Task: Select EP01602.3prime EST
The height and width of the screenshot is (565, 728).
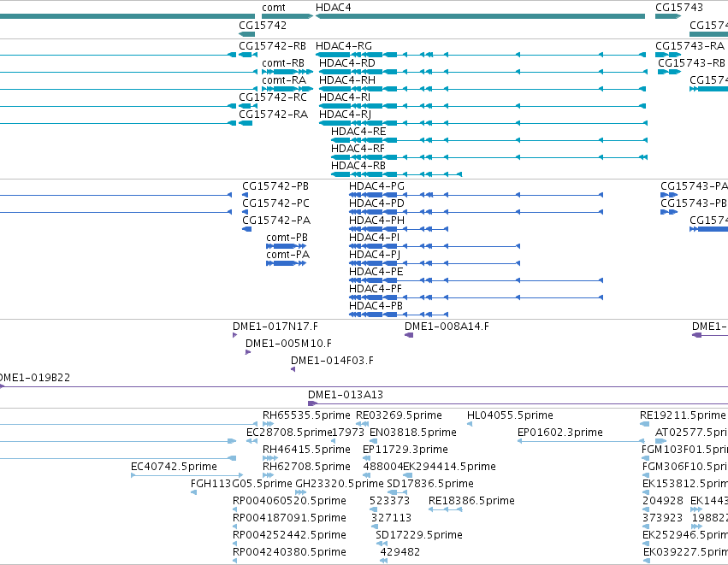Action: coord(581,441)
